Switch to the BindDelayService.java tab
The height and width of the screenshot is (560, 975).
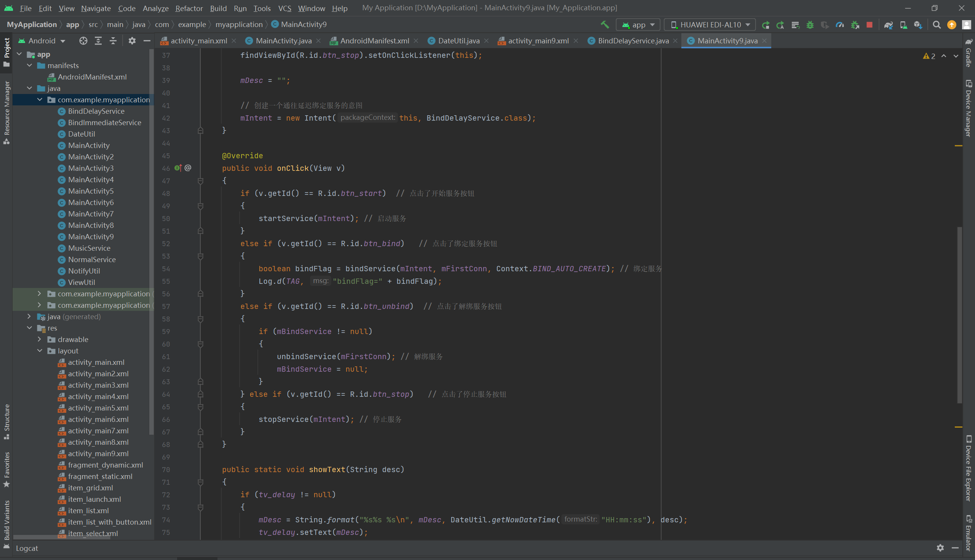[633, 41]
